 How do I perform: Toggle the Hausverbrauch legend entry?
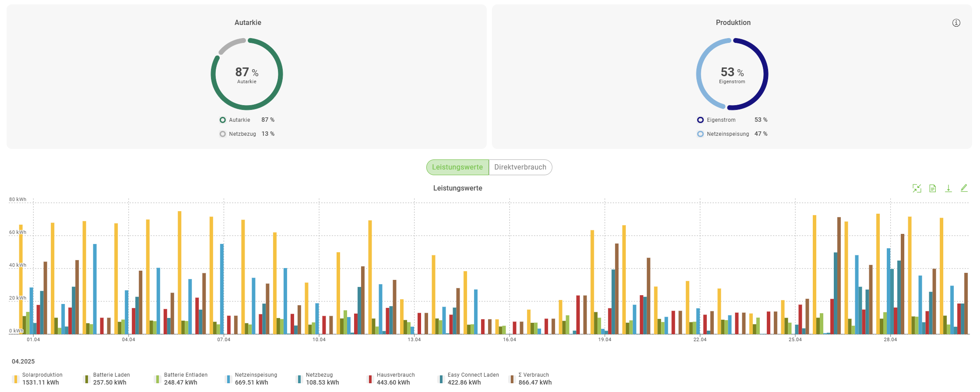click(x=395, y=375)
